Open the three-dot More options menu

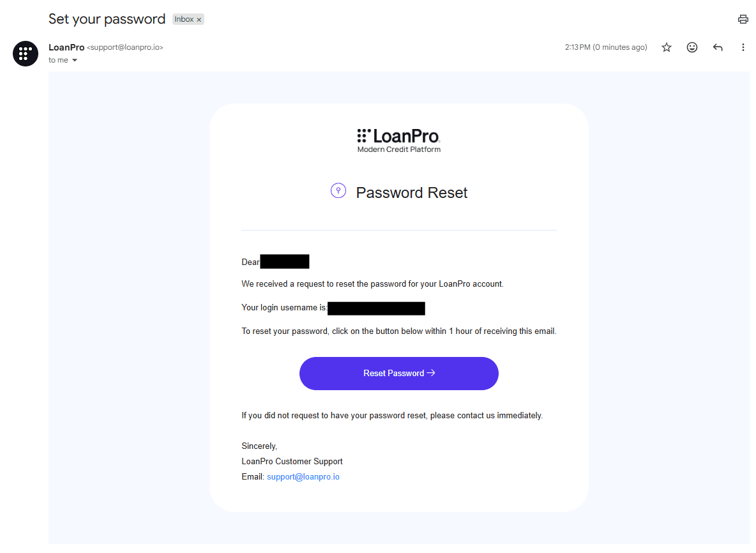click(x=743, y=47)
